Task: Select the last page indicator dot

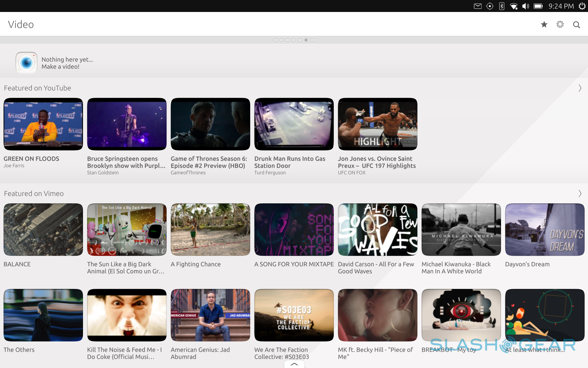Action: click(x=312, y=40)
